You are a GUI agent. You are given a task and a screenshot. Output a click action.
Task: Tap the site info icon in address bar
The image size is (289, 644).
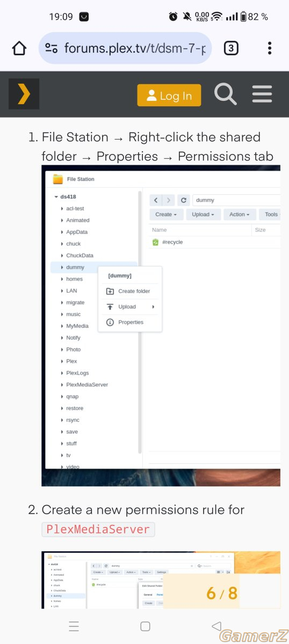tap(51, 48)
